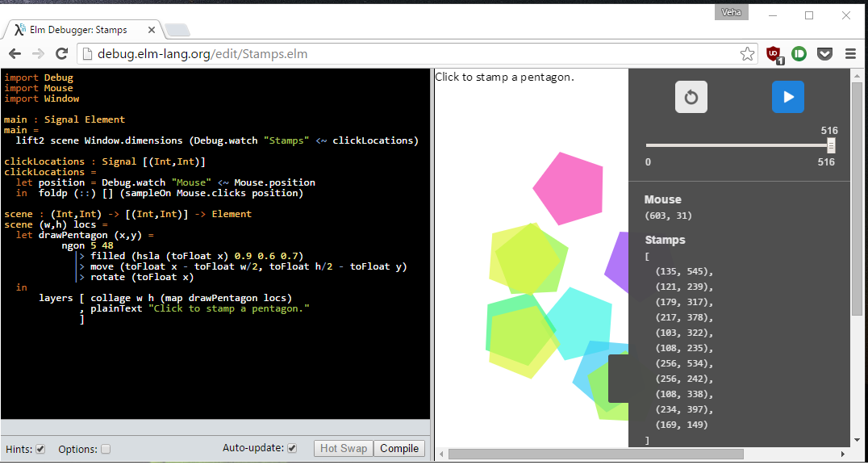
Task: Click the plainText "Click to stamp a pentagon." code
Action: (200, 308)
